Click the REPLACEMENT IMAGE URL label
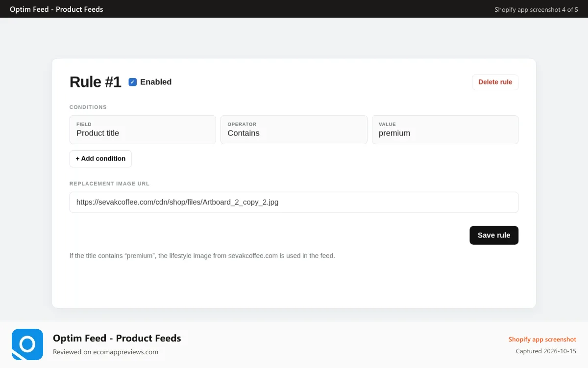 point(109,184)
